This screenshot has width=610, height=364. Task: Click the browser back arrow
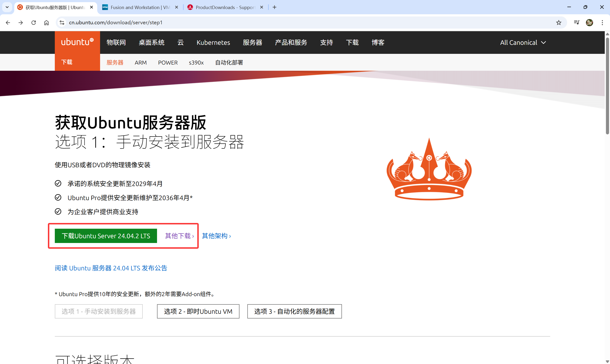pos(8,22)
